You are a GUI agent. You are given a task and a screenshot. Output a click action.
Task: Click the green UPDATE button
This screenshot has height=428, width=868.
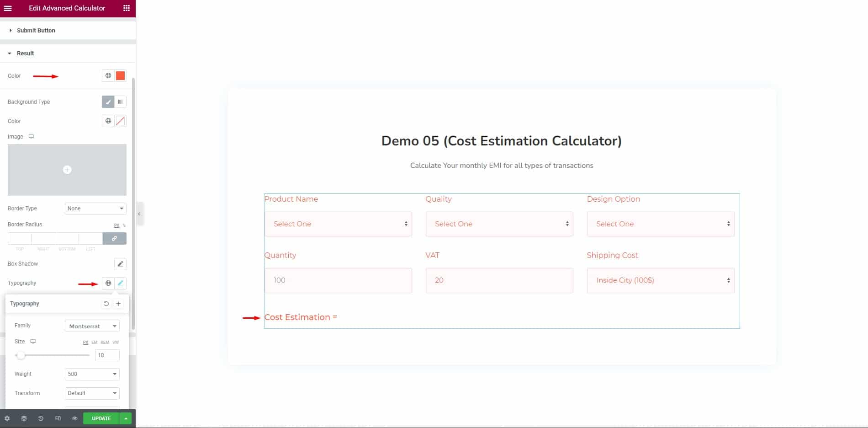101,418
